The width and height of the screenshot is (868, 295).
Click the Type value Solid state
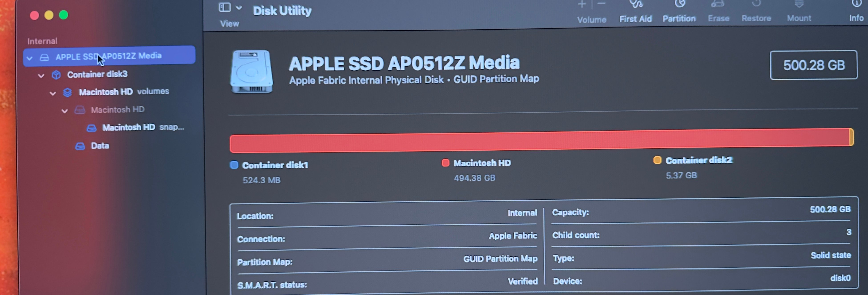(x=831, y=255)
